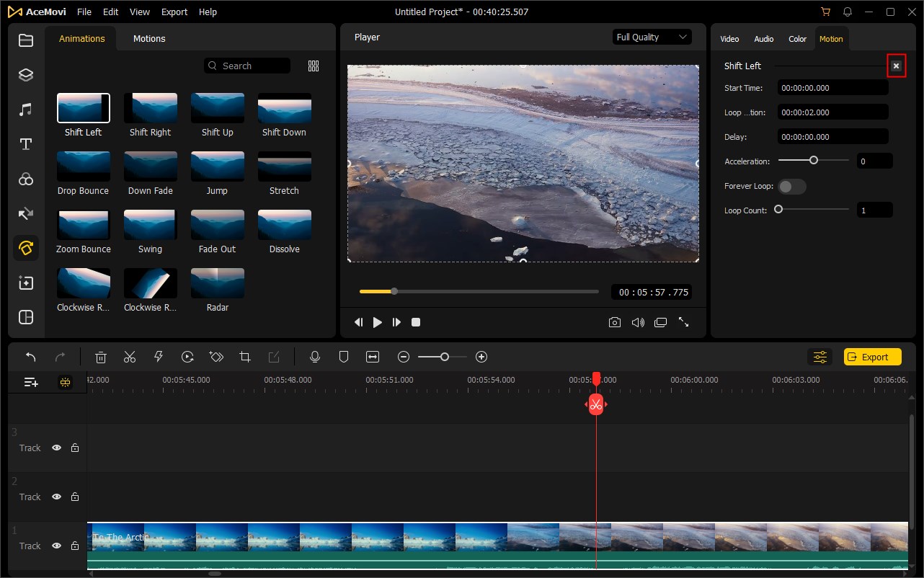Add keyframe using diamond plus icon
The image size is (924, 578).
[x=216, y=357]
